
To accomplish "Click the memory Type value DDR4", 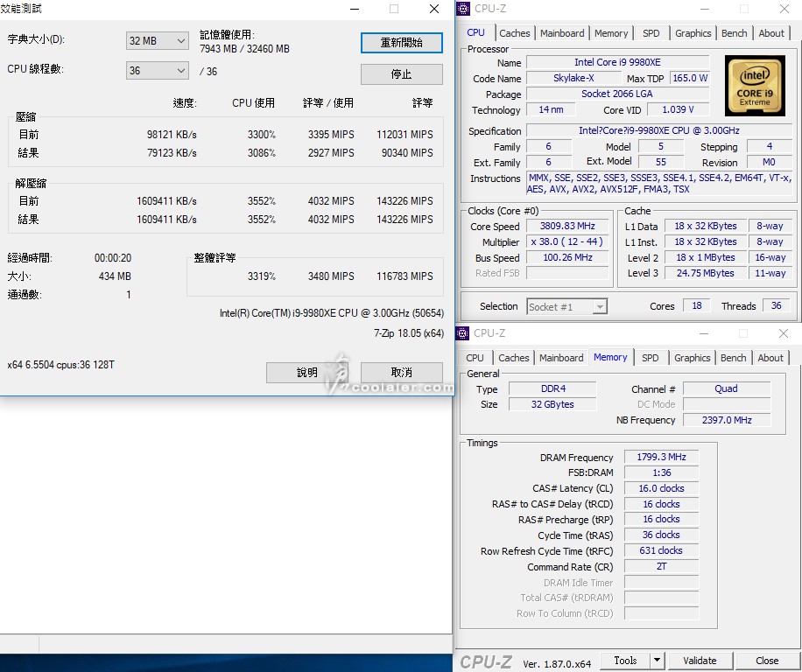I will 553,388.
